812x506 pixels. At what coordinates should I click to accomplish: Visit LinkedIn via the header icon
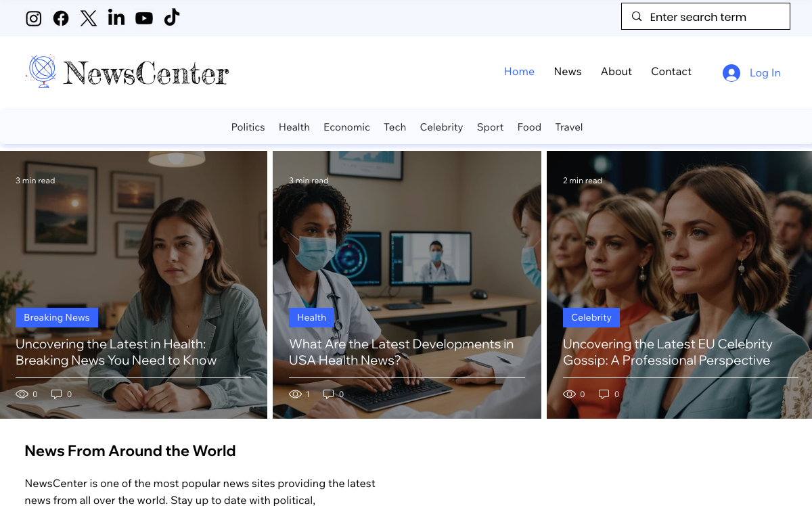click(116, 18)
